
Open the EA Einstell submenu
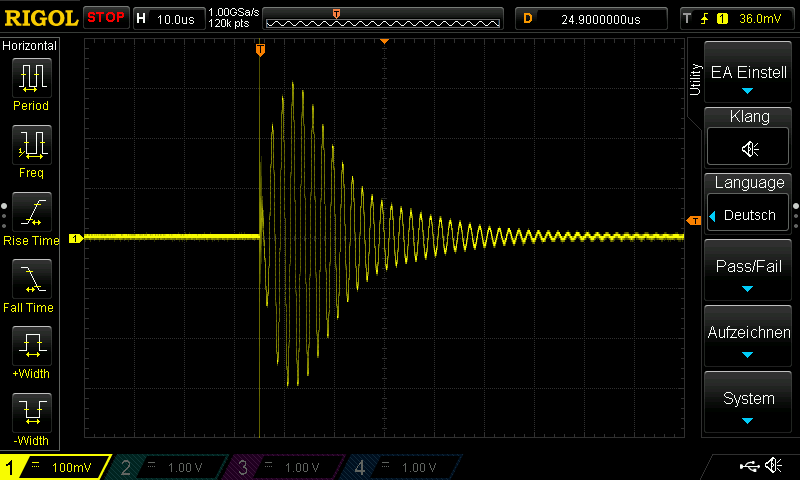pos(748,72)
